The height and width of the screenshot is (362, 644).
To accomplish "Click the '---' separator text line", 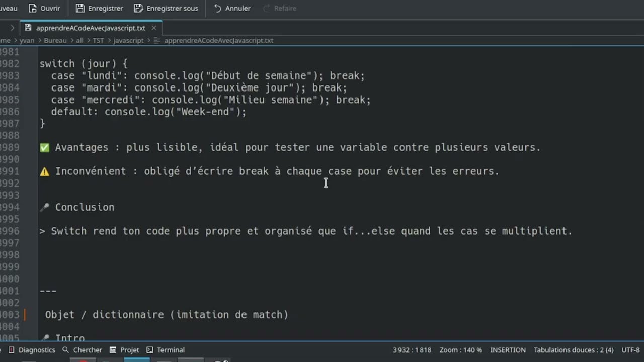I will 48,291.
